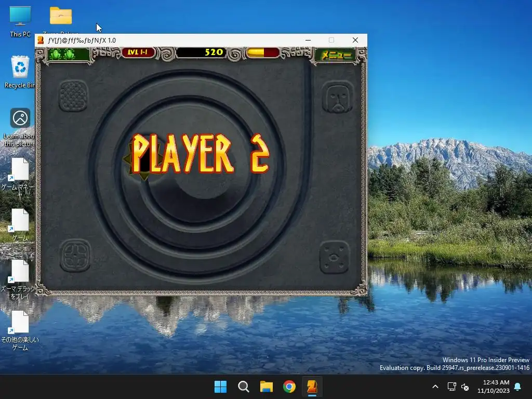Image resolution: width=532 pixels, height=399 pixels.
Task: Open network status tray icon
Action: click(451, 387)
